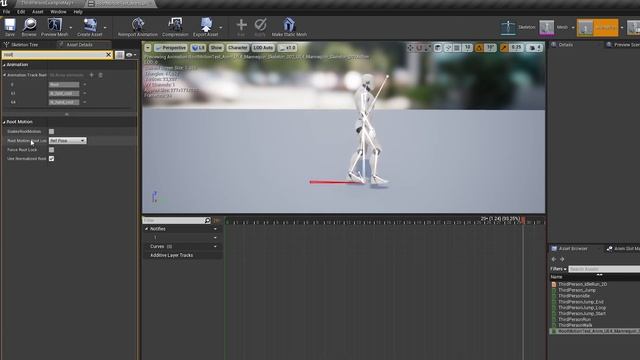Click the trash icon in Animation Track Names
Viewport: 640px width, 360px height.
tap(100, 75)
